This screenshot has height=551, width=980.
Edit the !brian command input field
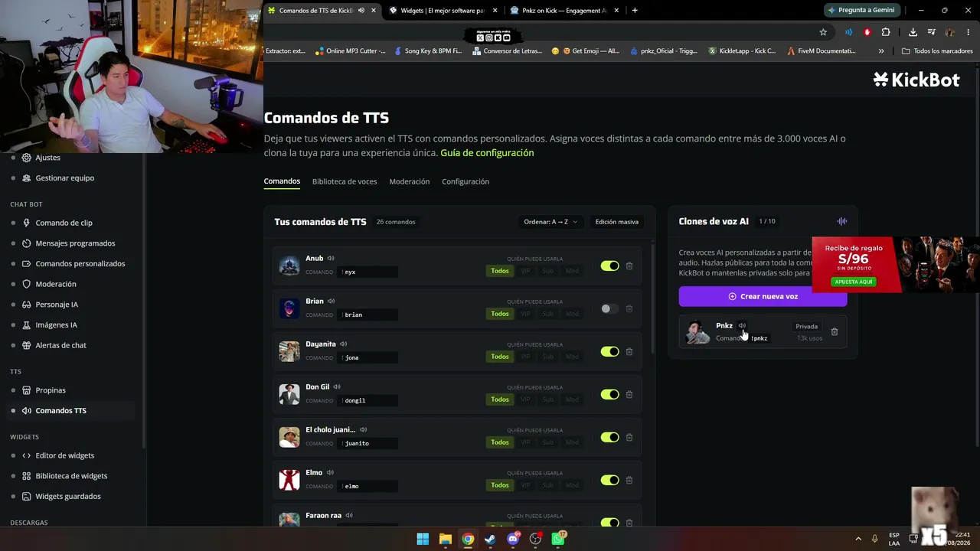coord(369,315)
